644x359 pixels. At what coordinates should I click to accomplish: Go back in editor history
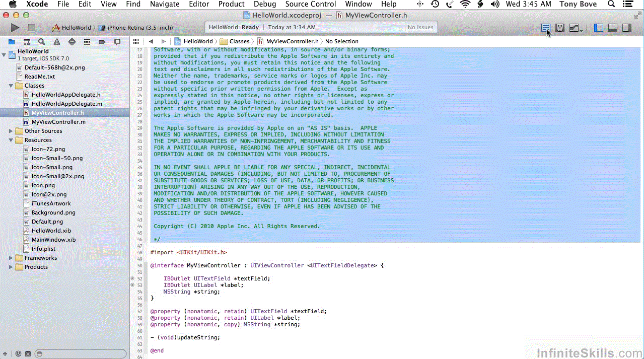pos(151,41)
